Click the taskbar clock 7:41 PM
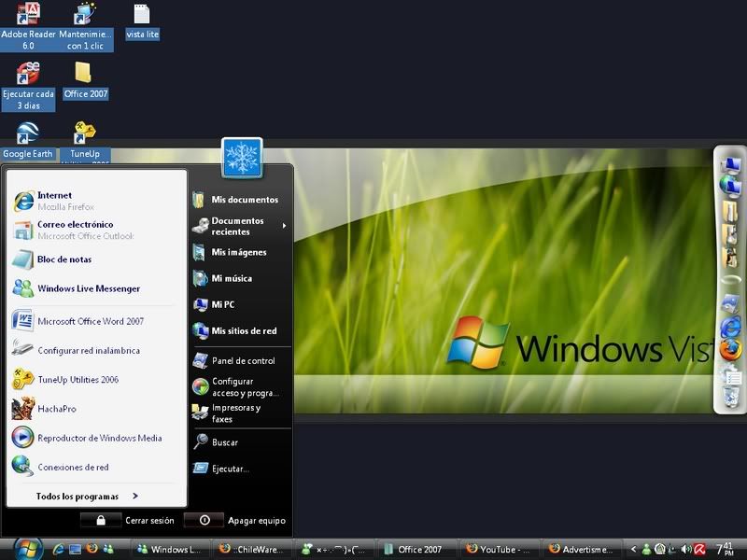This screenshot has width=747, height=560. [726, 549]
